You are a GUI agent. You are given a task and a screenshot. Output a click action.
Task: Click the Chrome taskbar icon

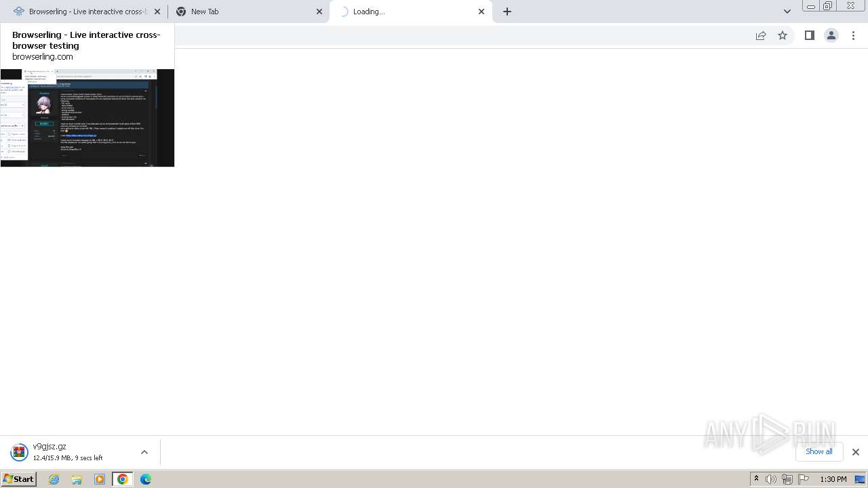[x=123, y=479]
